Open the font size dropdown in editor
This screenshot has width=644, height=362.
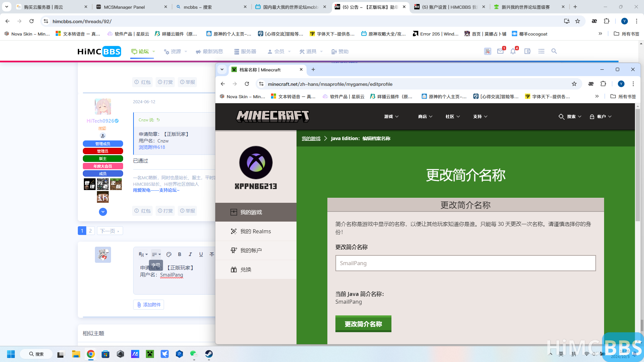pyautogui.click(x=143, y=254)
